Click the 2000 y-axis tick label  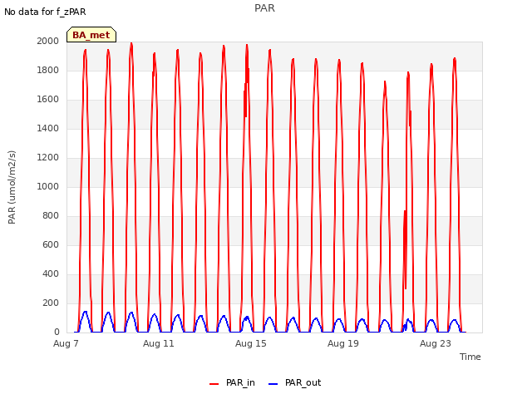click(48, 41)
